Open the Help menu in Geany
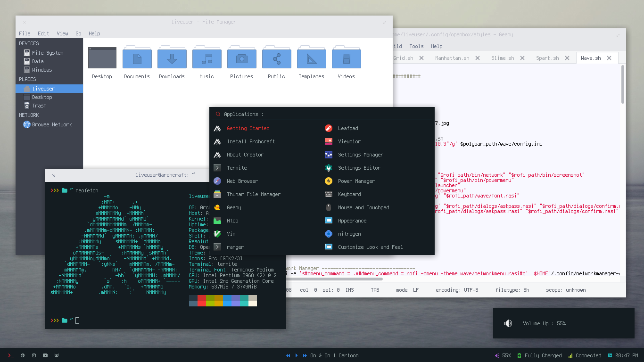Screen dimensions: 644x362 pyautogui.click(x=437, y=46)
